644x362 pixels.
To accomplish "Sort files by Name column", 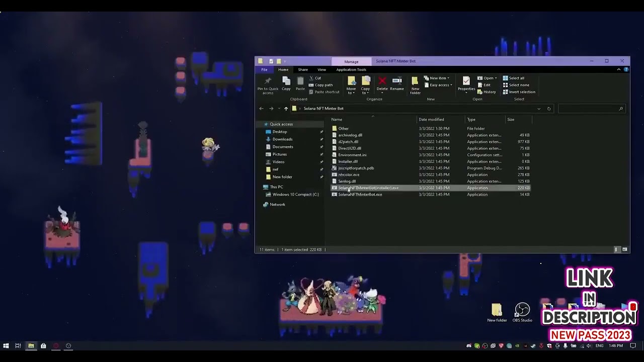I will [373, 119].
